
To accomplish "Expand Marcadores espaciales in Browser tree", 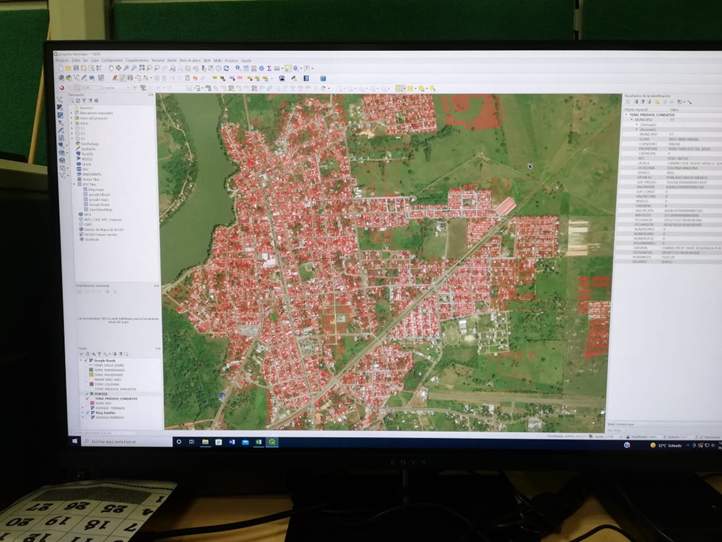I will [x=71, y=113].
